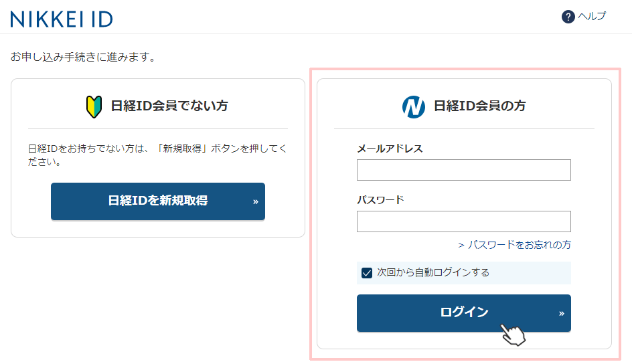Uncheck the 次回から自動ログインする checkbox
This screenshot has height=364, width=632.
367,273
